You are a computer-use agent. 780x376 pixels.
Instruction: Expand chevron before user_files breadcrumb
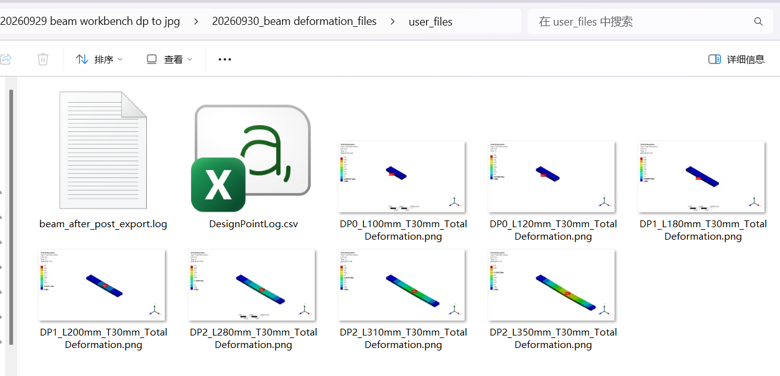[x=392, y=21]
